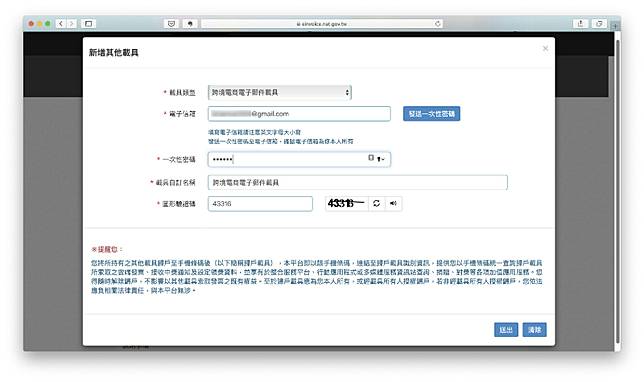Click the Safari address bar
The width and height of the screenshot is (644, 382).
322,24
